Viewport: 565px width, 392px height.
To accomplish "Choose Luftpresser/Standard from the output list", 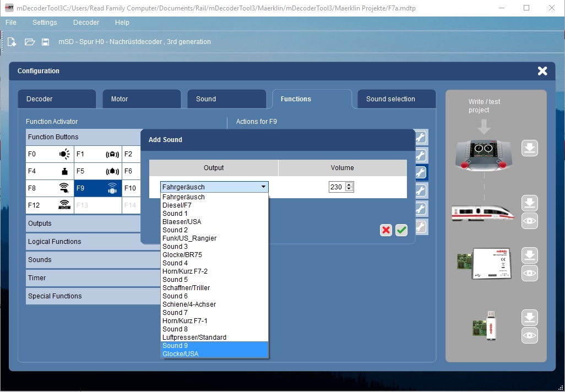I will (x=214, y=337).
